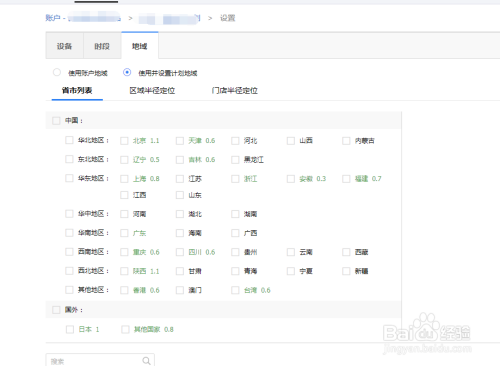Check the 西藏 checkbox
Image resolution: width=500 pixels, height=366 pixels.
coord(346,252)
